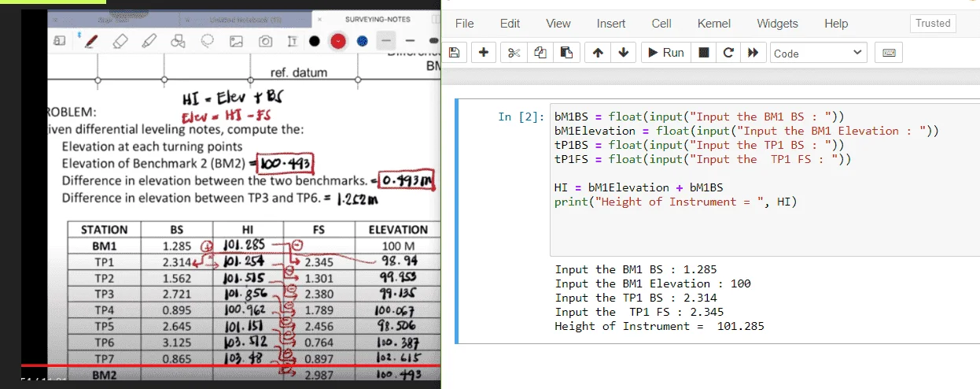This screenshot has height=389, width=980.
Task: Choose the red pen color
Action: point(338,40)
